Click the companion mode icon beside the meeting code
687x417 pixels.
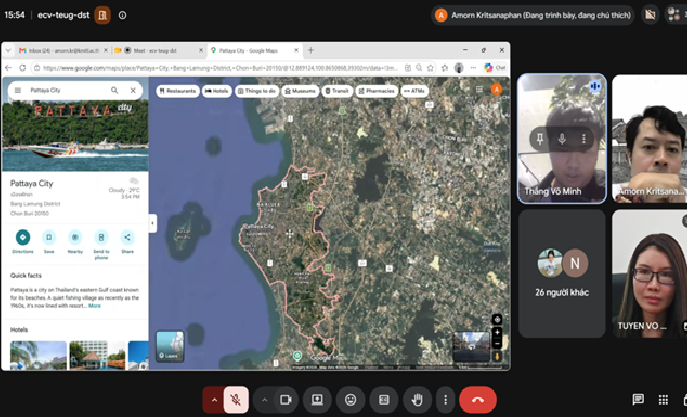click(103, 15)
